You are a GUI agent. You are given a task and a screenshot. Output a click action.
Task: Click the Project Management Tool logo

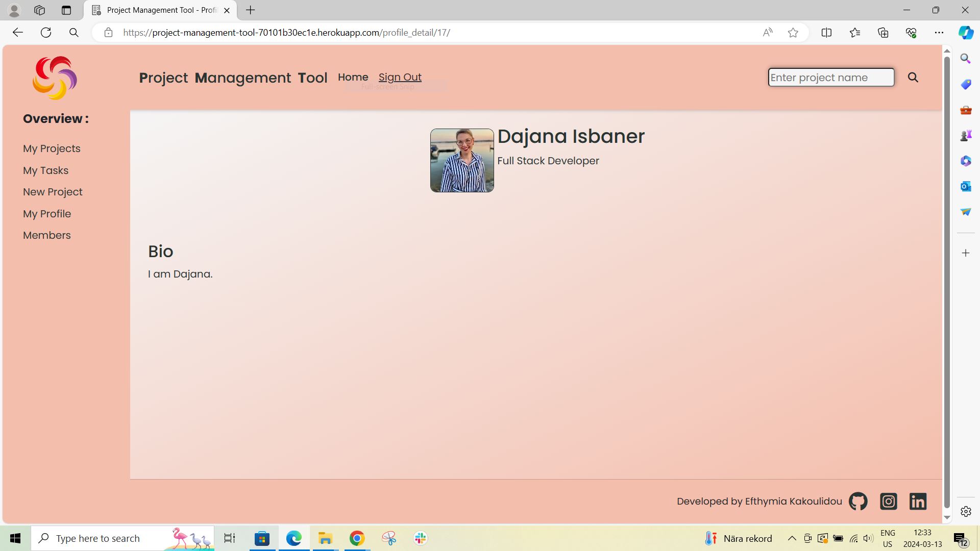pos(54,78)
